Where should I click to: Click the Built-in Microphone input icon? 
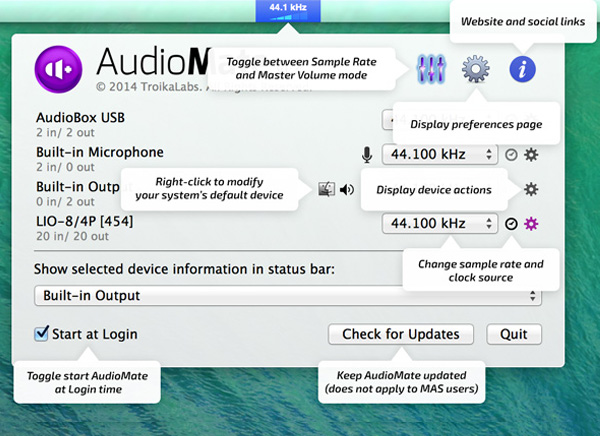click(x=367, y=155)
